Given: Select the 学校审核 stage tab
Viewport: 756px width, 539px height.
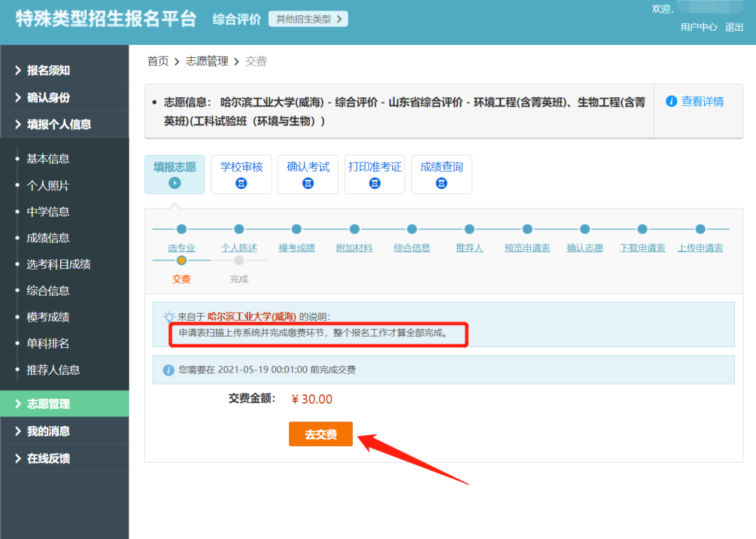Looking at the screenshot, I should pyautogui.click(x=241, y=174).
